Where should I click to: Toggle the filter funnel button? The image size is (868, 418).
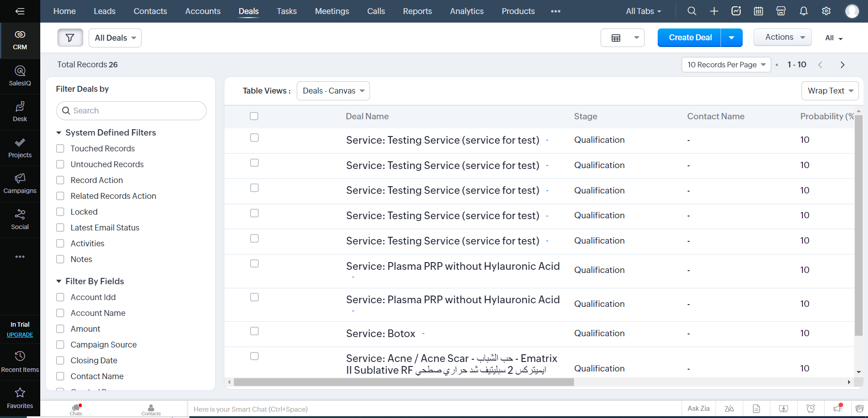70,38
